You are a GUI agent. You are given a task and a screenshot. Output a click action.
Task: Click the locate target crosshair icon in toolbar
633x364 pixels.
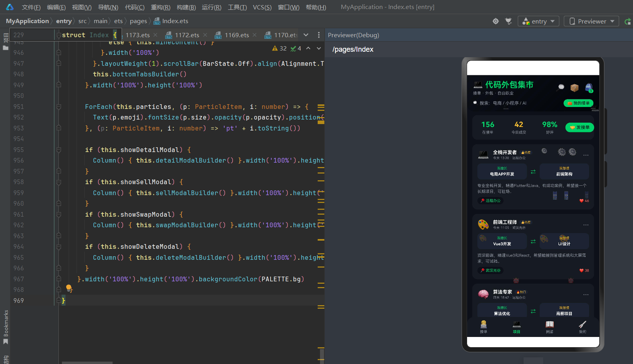tap(496, 21)
